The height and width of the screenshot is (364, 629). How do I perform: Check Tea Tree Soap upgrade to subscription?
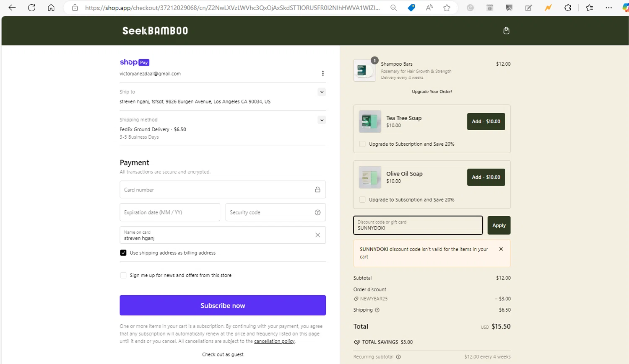(x=362, y=144)
